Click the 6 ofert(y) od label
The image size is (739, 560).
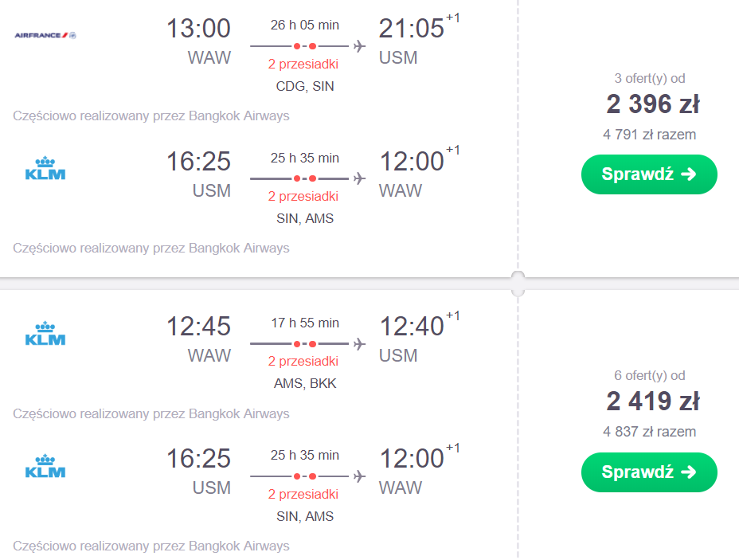tap(650, 376)
